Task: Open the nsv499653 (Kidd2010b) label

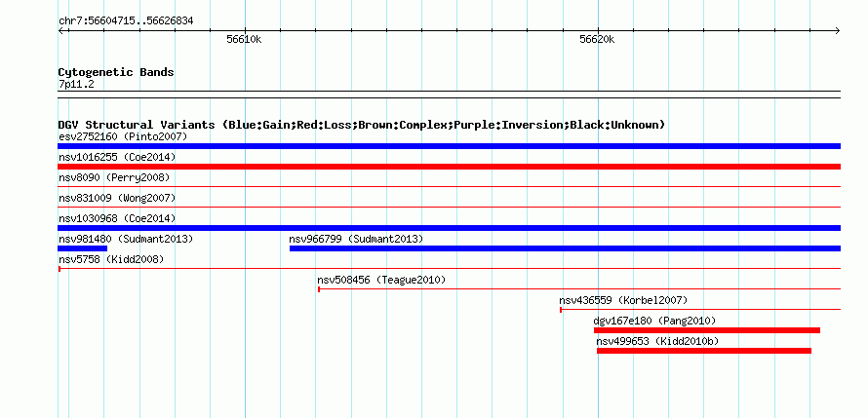Action: pos(657,341)
